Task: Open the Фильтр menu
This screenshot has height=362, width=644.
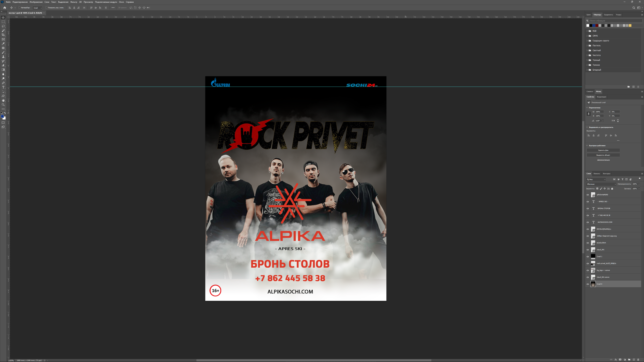Action: coord(73,2)
